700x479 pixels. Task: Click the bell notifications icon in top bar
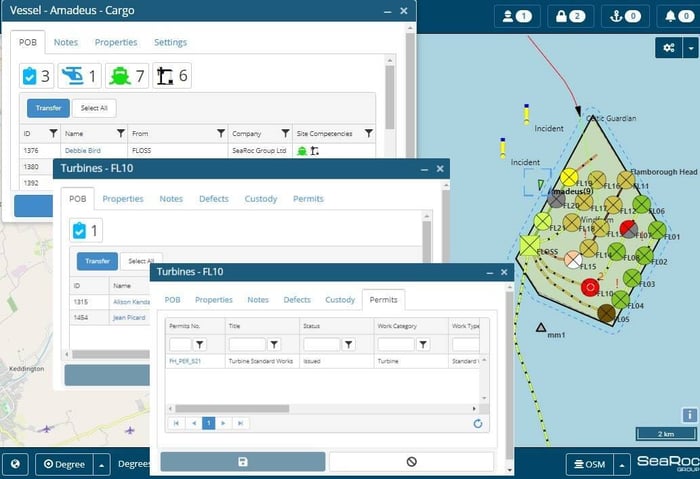click(679, 17)
